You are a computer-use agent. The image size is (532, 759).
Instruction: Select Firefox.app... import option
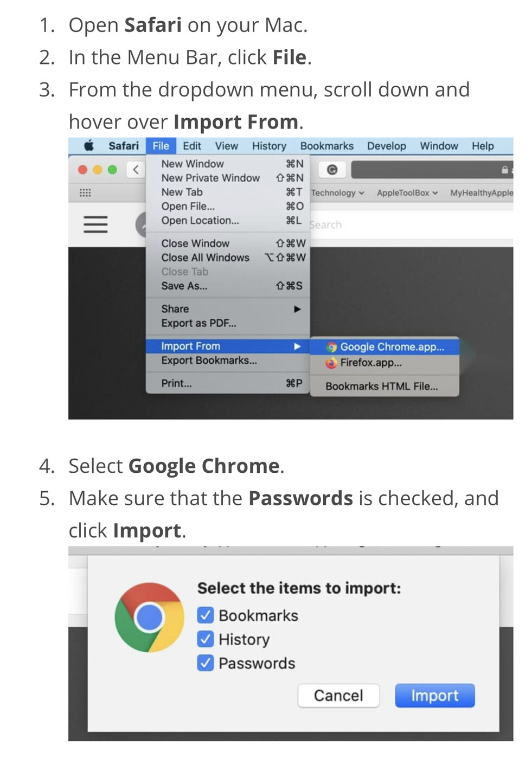click(384, 363)
